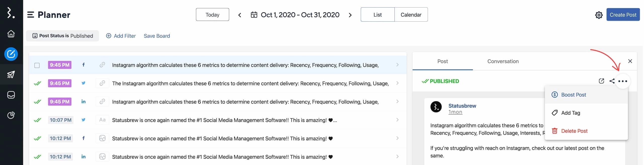Select Boost Post from the menu
Screen dimensions: 644x165
(586, 95)
